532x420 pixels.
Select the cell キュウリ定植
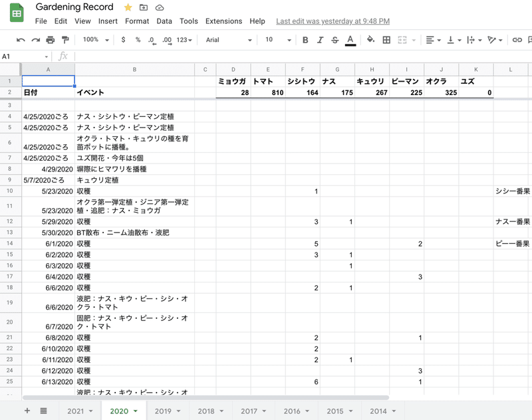[x=134, y=180]
